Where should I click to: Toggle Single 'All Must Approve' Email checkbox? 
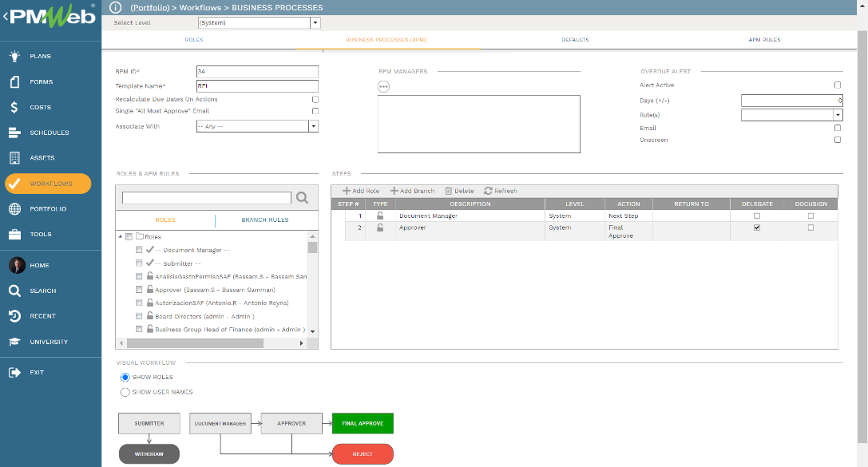pyautogui.click(x=315, y=111)
